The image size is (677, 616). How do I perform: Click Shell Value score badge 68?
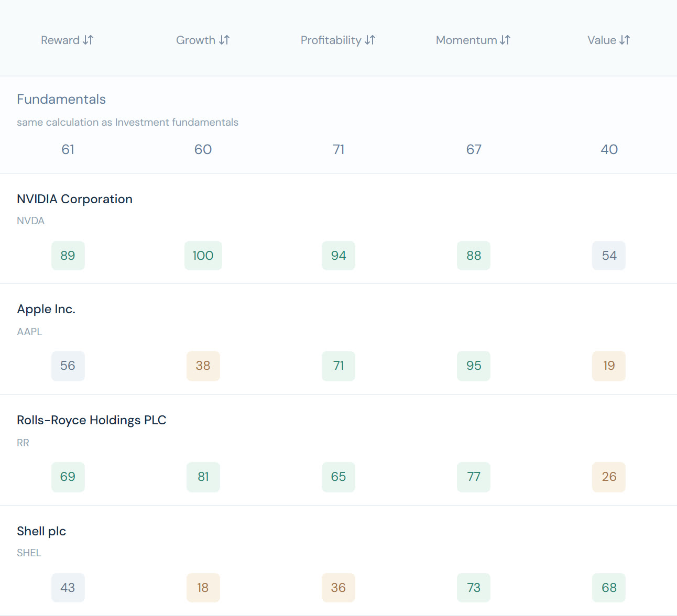tap(609, 588)
